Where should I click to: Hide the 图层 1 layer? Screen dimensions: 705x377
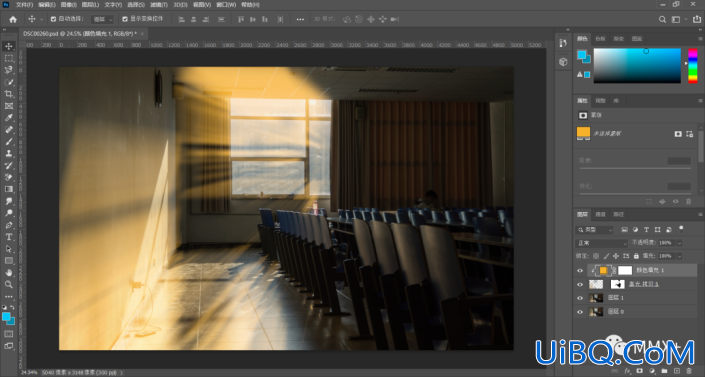pyautogui.click(x=580, y=298)
